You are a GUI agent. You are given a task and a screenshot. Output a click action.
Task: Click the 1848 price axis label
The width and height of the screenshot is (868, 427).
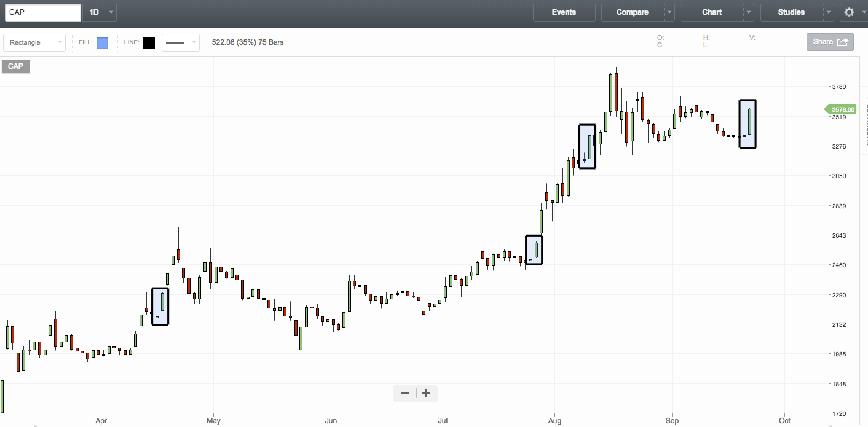tap(839, 385)
